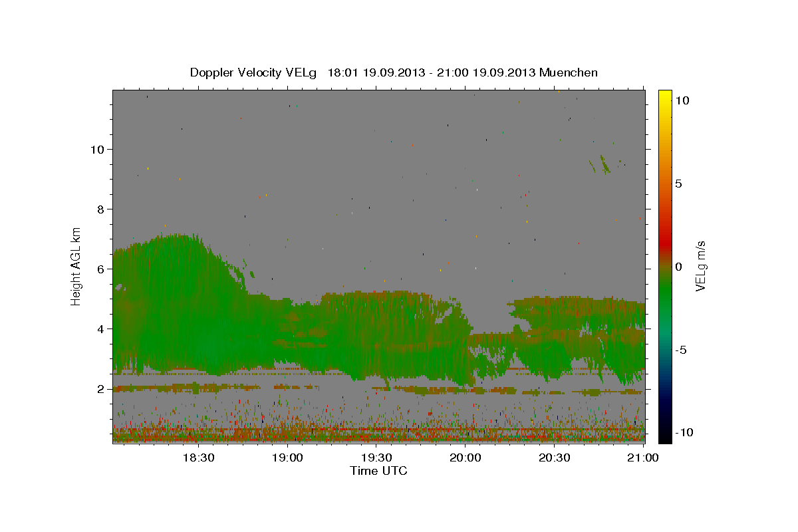The height and width of the screenshot is (532, 798).
Task: Click the height axis label '6'
Action: (100, 269)
